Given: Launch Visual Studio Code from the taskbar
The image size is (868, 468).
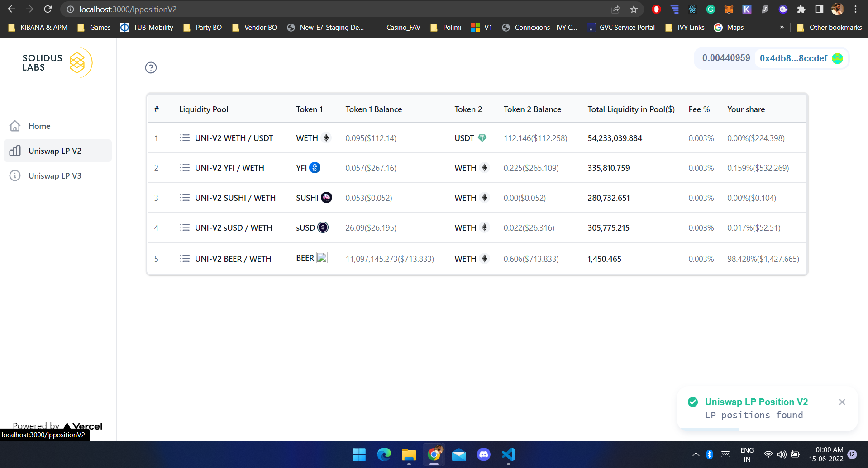Looking at the screenshot, I should click(508, 455).
